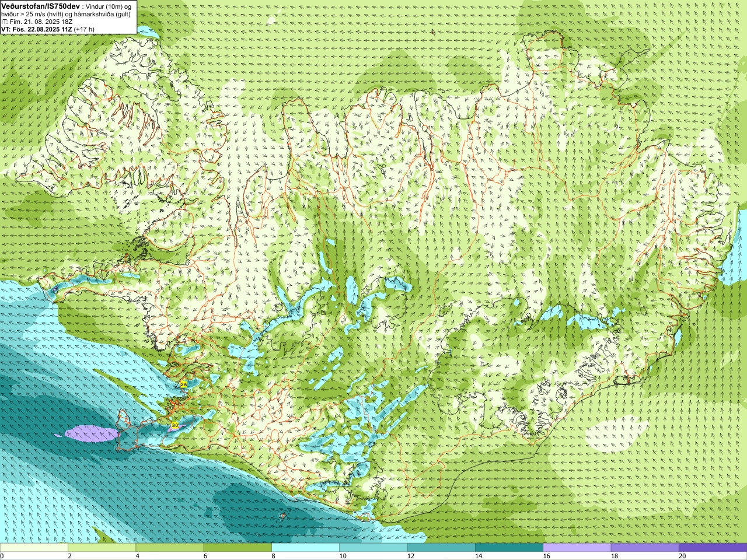The width and height of the screenshot is (747, 560).
Task: Click the legend scale label 14
Action: coord(479,556)
